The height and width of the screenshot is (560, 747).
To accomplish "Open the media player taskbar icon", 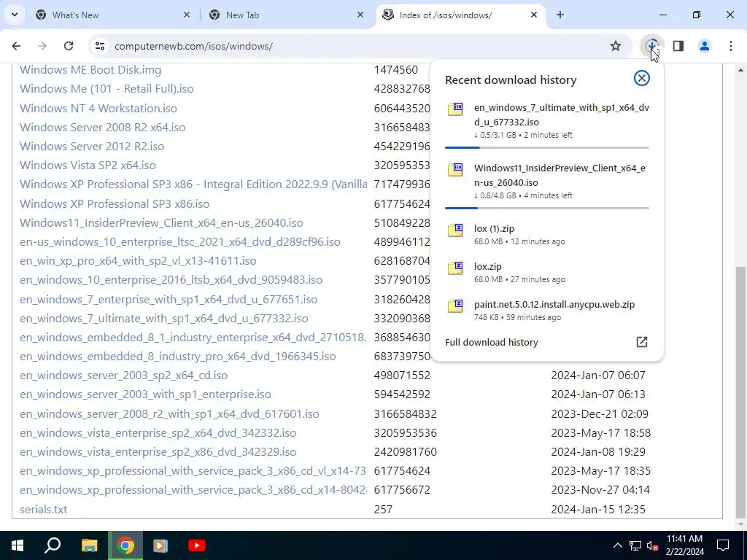I will click(x=160, y=545).
